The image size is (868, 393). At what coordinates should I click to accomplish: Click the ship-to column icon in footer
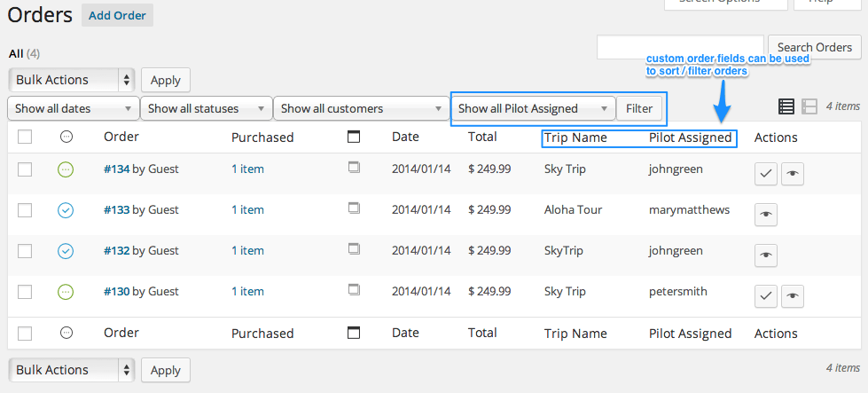click(354, 333)
